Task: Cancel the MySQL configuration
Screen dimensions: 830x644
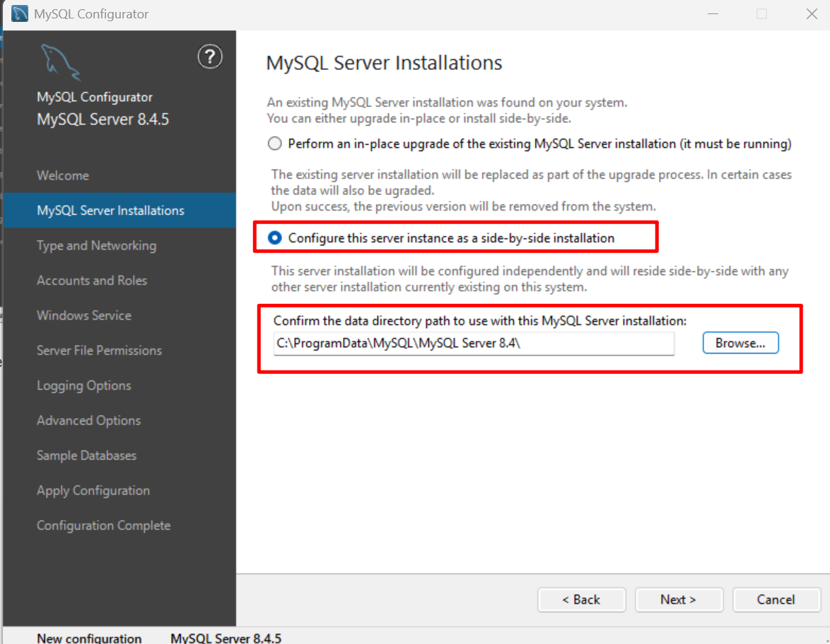Action: (x=776, y=599)
